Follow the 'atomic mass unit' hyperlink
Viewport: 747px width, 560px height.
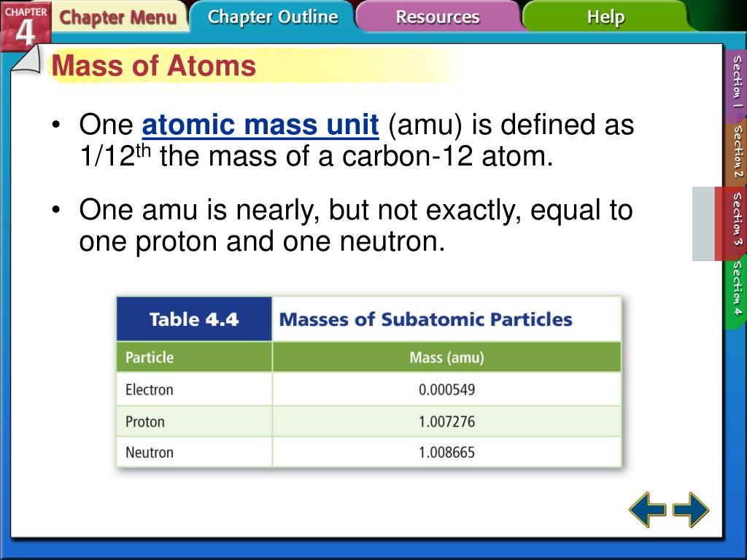260,125
